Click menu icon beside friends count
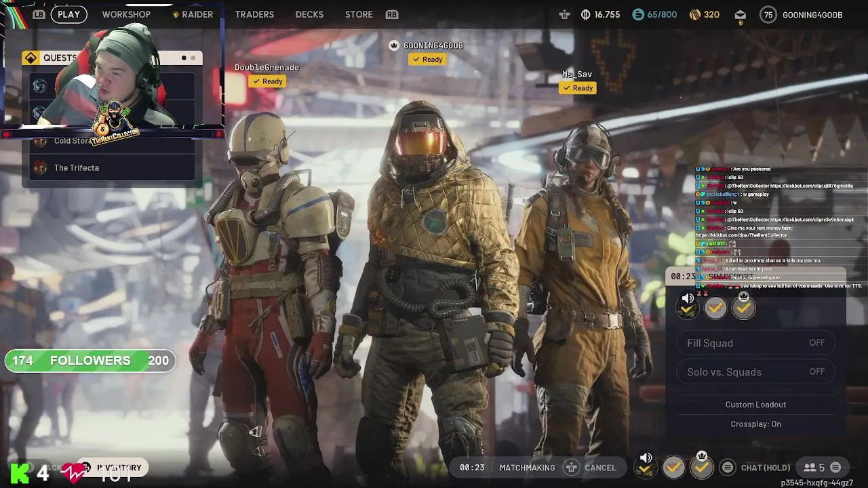 click(835, 468)
